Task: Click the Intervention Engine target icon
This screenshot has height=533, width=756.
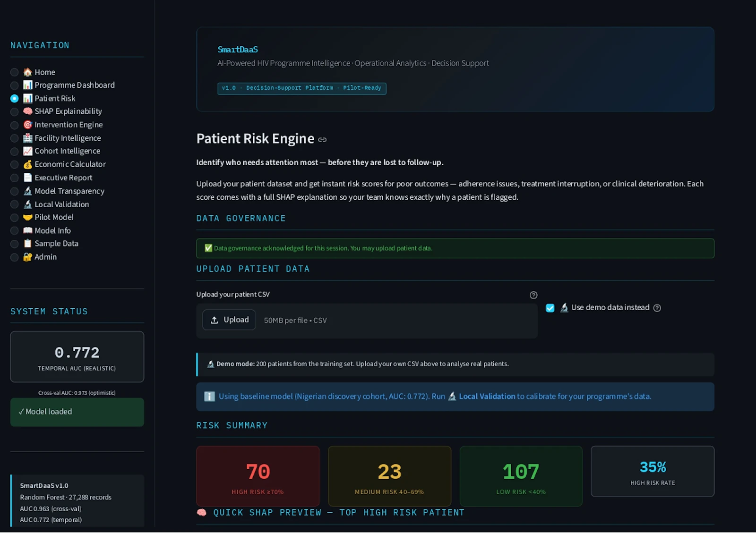Action: (x=28, y=125)
